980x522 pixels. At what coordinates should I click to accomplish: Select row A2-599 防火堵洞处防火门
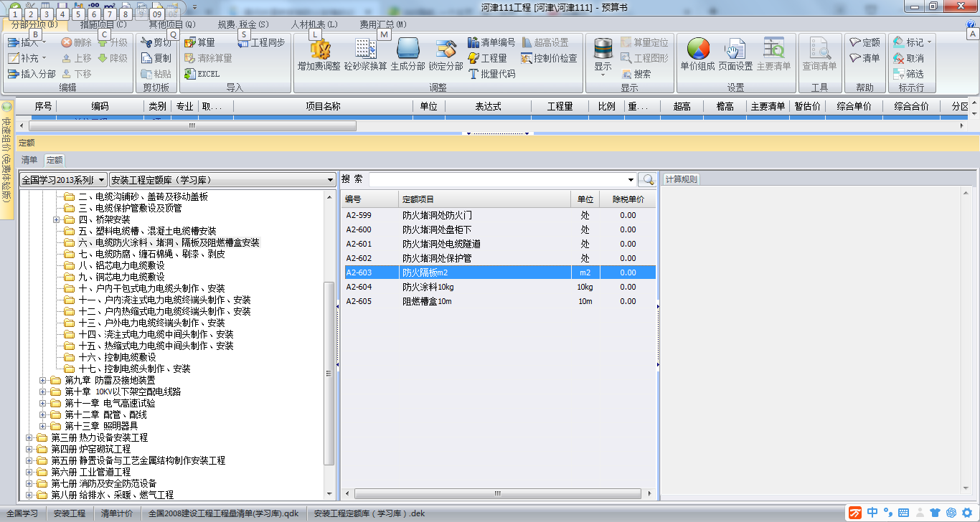499,215
